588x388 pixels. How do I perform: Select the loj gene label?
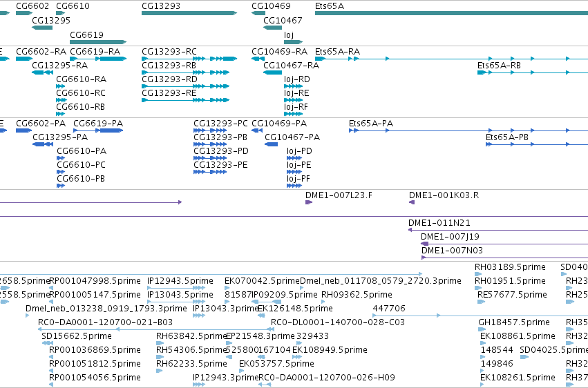coord(289,35)
